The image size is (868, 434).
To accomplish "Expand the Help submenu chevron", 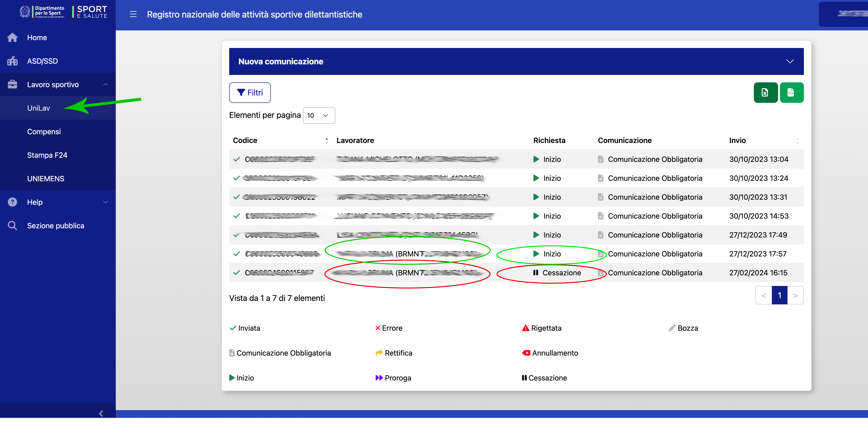I will pos(105,202).
